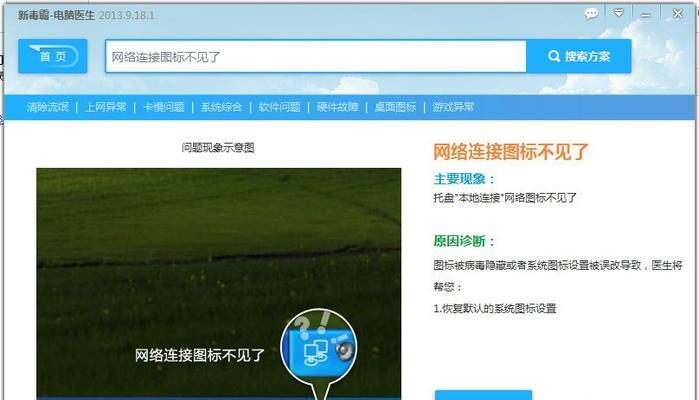This screenshot has height=400, width=699.
Task: Focus the search box containing 网络连接图标不见了
Action: click(x=316, y=56)
